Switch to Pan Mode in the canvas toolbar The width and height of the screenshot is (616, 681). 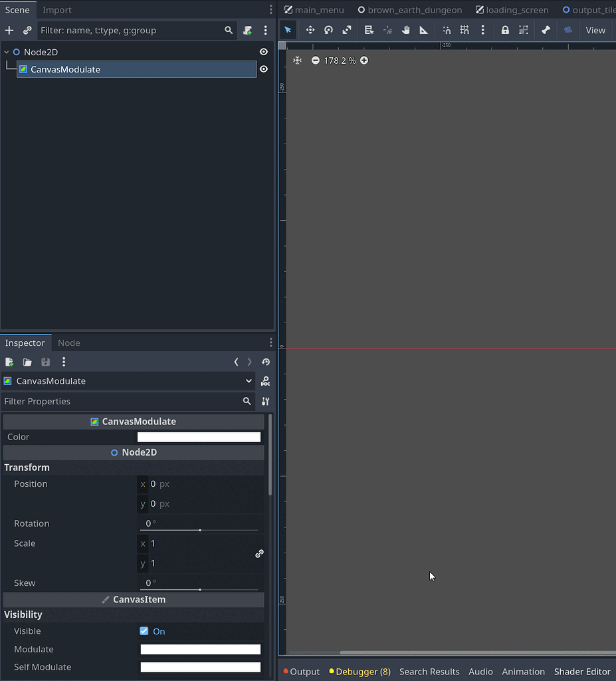click(x=406, y=30)
